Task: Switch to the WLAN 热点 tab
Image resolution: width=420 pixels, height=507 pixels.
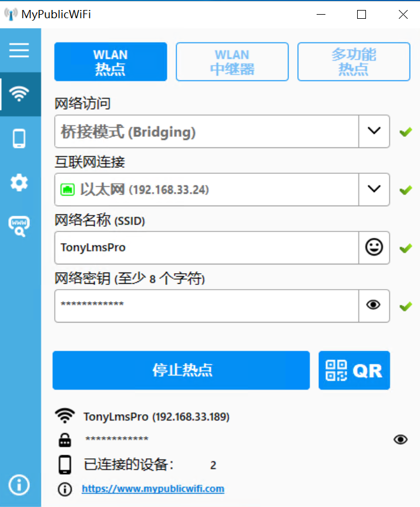Action: point(110,62)
